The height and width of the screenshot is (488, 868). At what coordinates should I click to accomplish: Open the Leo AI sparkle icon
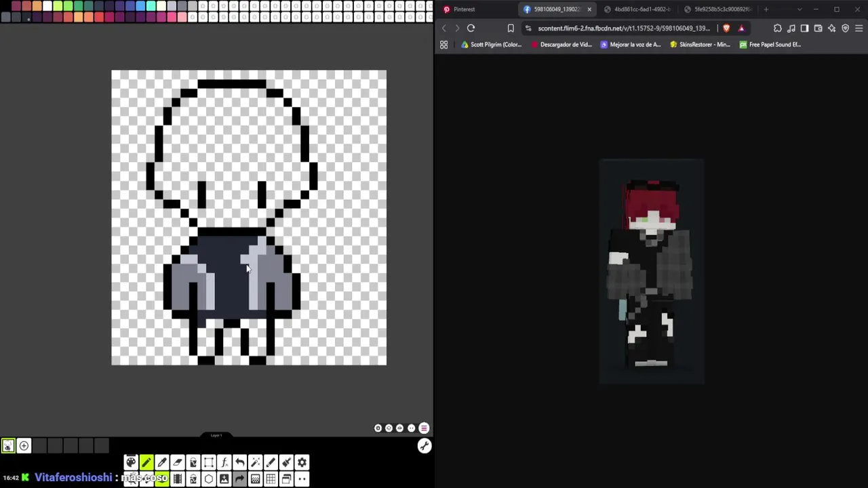[832, 28]
